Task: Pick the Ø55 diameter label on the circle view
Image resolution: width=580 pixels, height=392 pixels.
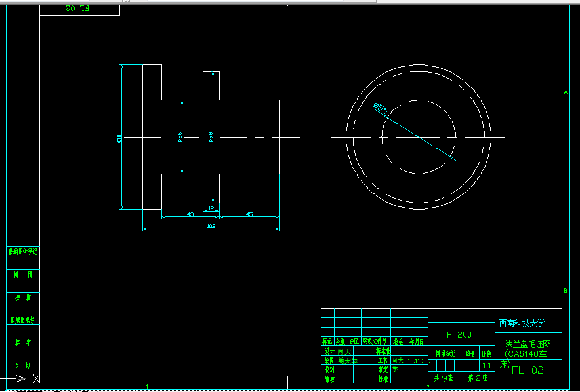Action: coord(381,109)
